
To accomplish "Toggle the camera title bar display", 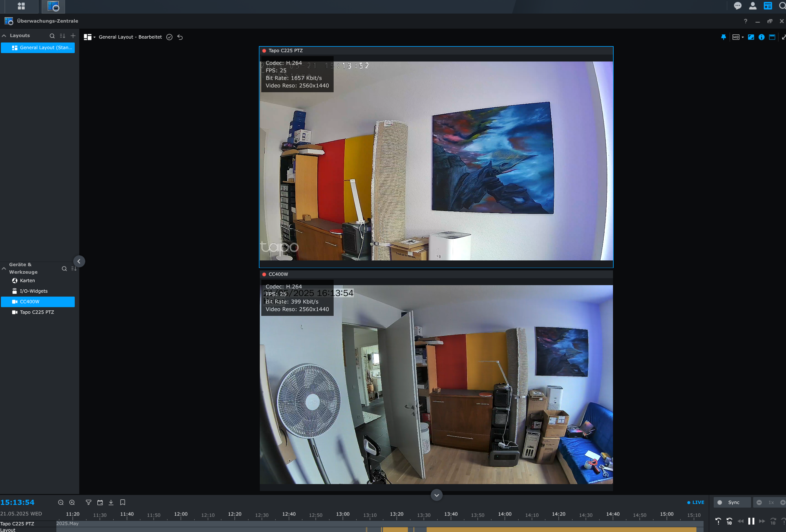I will tap(772, 37).
